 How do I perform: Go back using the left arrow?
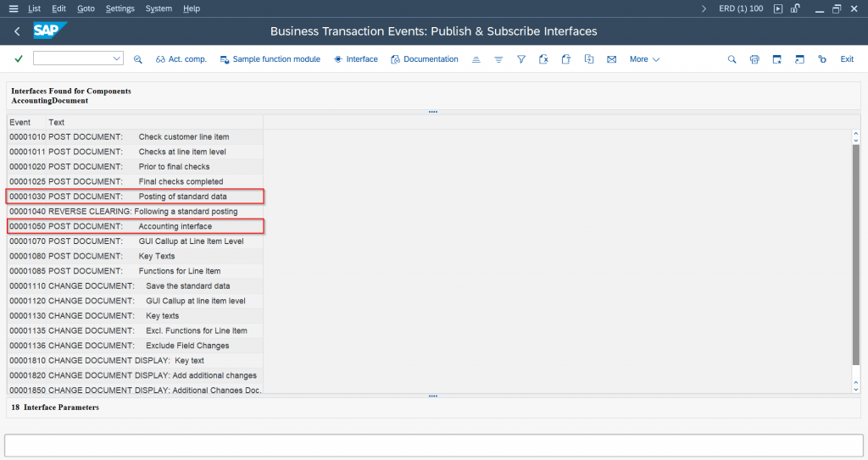[17, 31]
